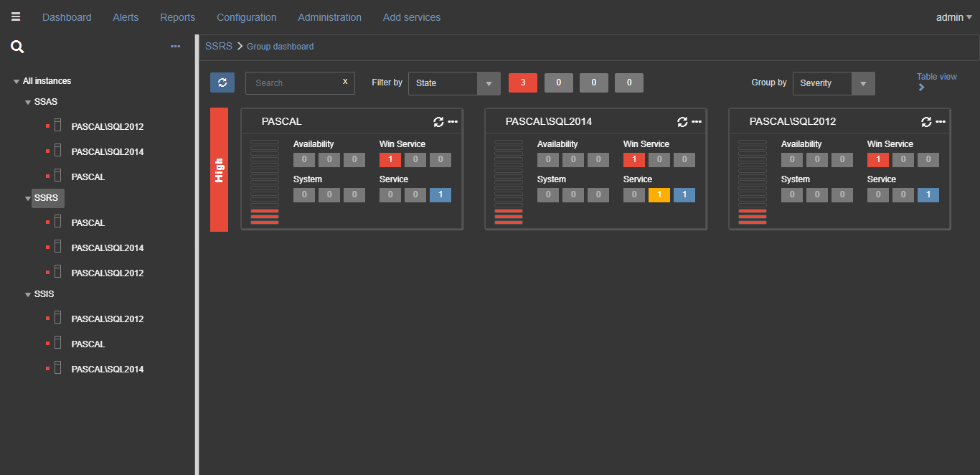Image resolution: width=980 pixels, height=475 pixels.
Task: Collapse the SSAS tree group
Action: (x=28, y=103)
